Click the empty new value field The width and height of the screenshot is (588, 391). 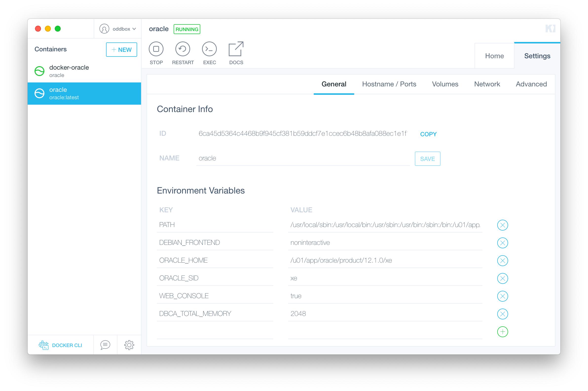click(385, 332)
